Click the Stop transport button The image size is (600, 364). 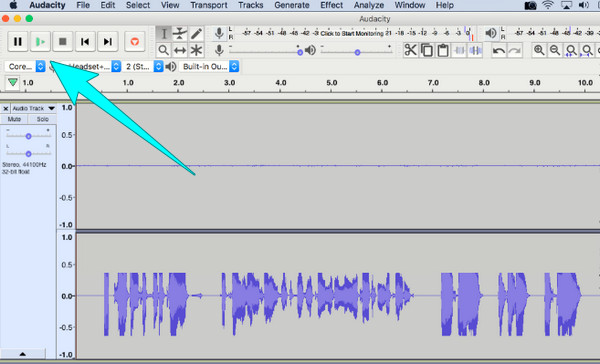[63, 41]
